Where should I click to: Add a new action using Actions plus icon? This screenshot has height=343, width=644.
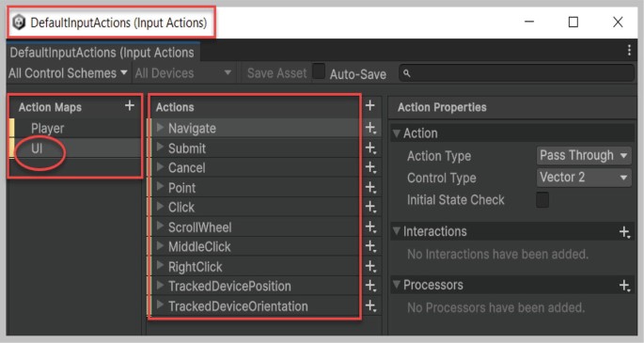point(369,105)
